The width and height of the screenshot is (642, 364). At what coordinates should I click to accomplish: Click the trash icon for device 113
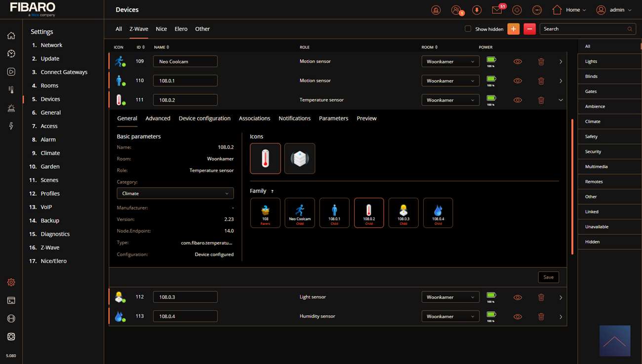tap(541, 317)
